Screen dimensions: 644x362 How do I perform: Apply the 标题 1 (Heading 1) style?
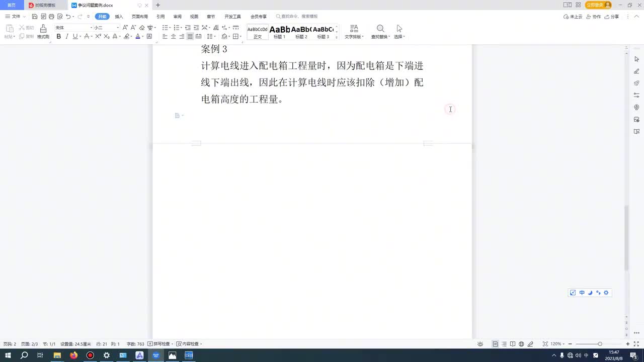280,32
